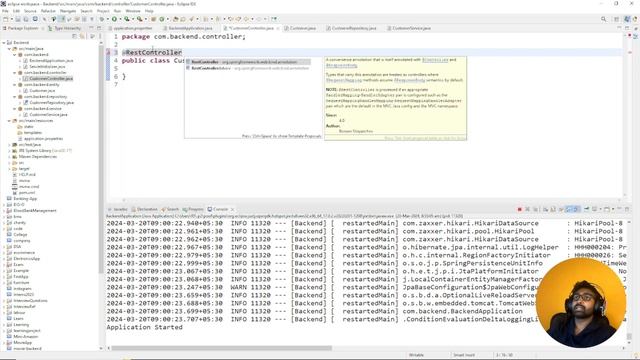Collapse the Backend project node
Image resolution: width=640 pixels, height=360 pixels.
(4, 42)
